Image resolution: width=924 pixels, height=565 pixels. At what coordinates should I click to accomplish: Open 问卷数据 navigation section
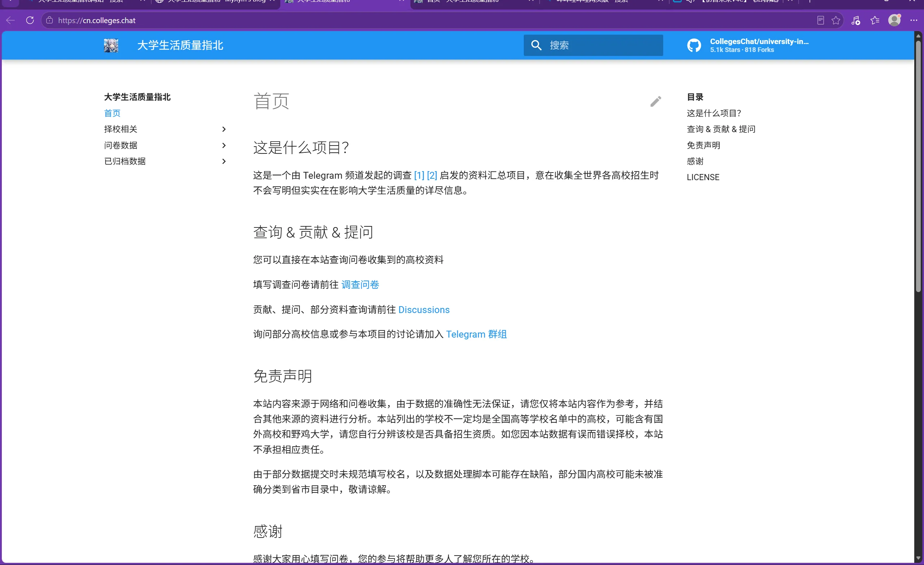click(120, 145)
